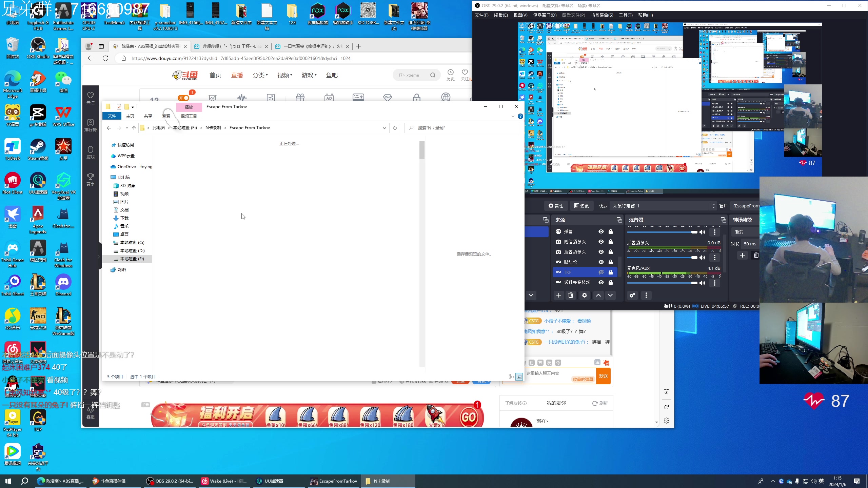This screenshot has width=868, height=488.
Task: Open Explorer address bar history dropdown
Action: coord(384,128)
